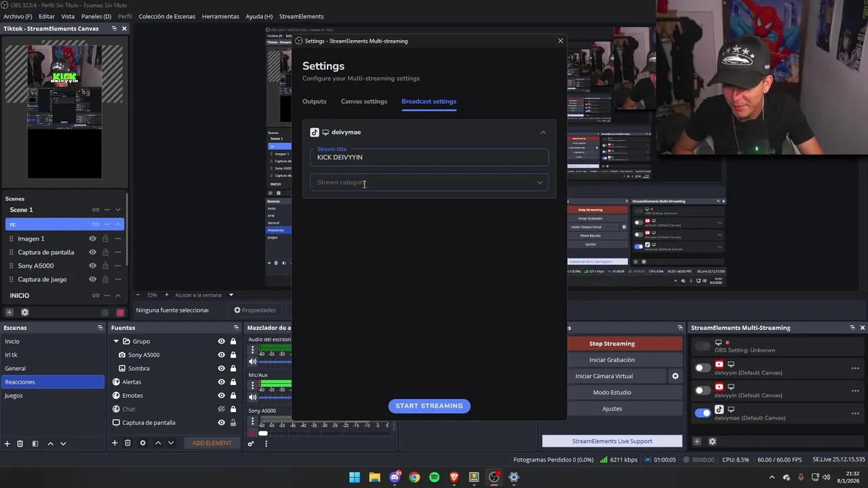Lock Captura de pantalla source in Fuentes
The width and height of the screenshot is (868, 488).
233,423
